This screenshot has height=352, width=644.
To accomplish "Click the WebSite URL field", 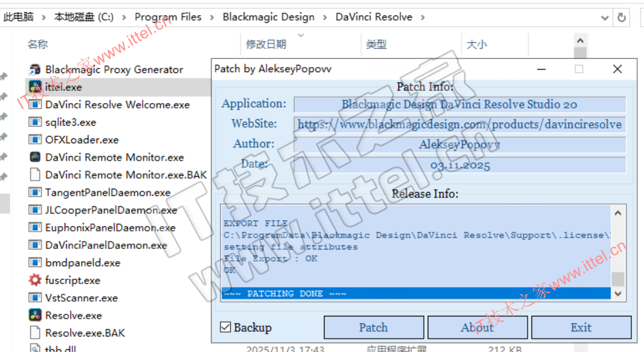I will [459, 124].
